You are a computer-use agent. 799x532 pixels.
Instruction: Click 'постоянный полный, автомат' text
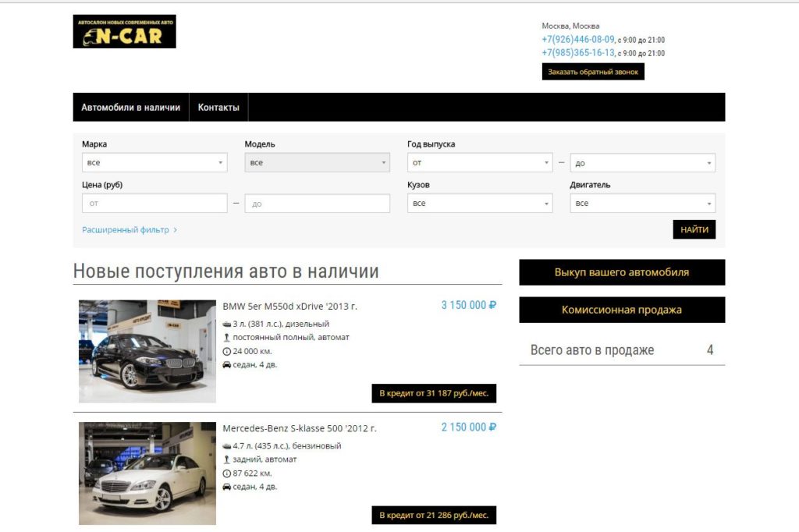[291, 337]
